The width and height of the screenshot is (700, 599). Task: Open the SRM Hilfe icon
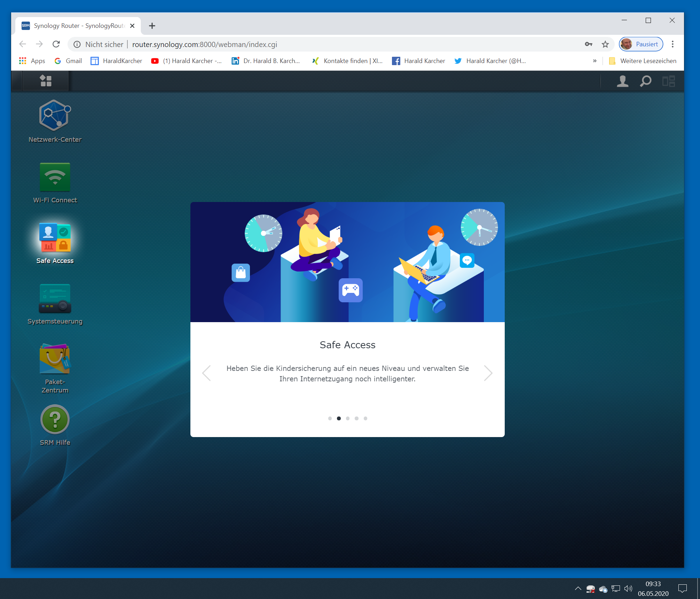55,420
